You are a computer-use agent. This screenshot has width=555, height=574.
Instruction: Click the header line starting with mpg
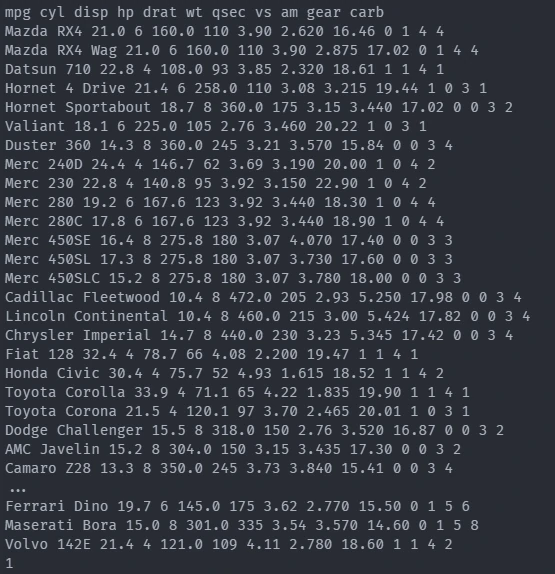[194, 13]
